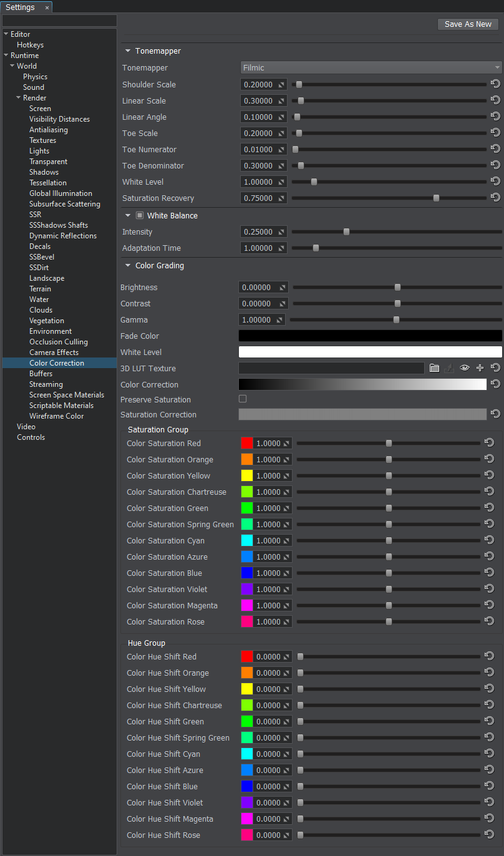Image resolution: width=504 pixels, height=856 pixels.
Task: Toggle the eye icon for 3D LUT Texture
Action: tap(464, 368)
